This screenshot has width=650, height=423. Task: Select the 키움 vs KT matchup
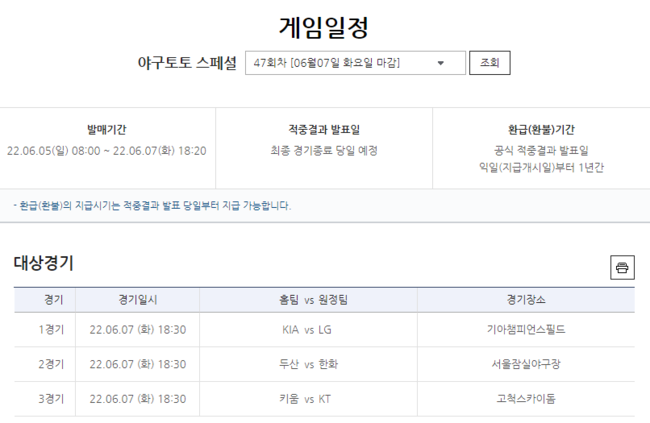[308, 399]
